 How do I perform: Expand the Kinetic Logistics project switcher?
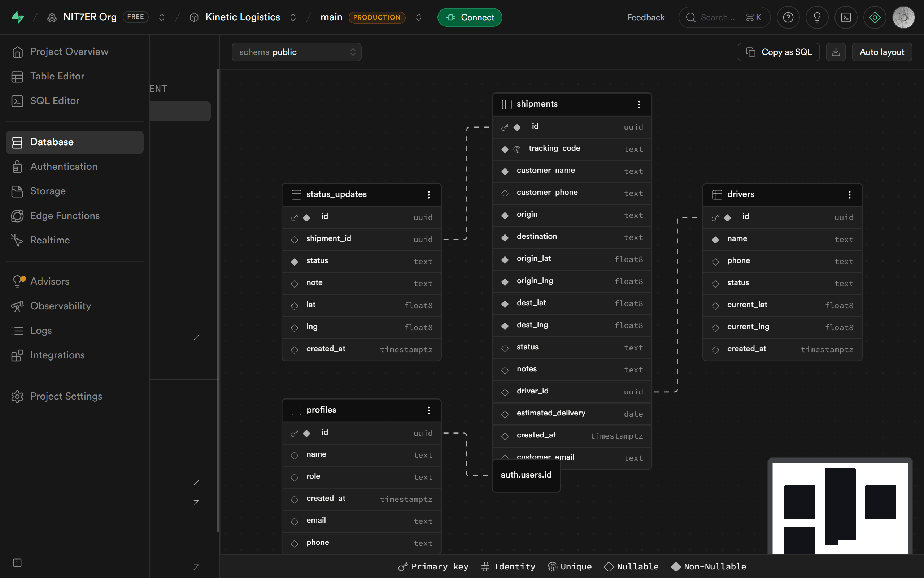[x=293, y=17]
